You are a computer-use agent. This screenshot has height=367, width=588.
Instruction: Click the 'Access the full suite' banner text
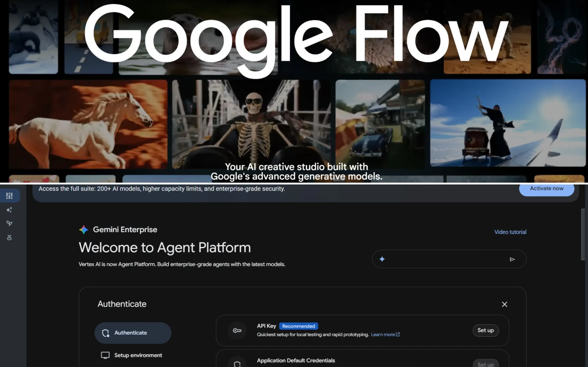point(162,189)
